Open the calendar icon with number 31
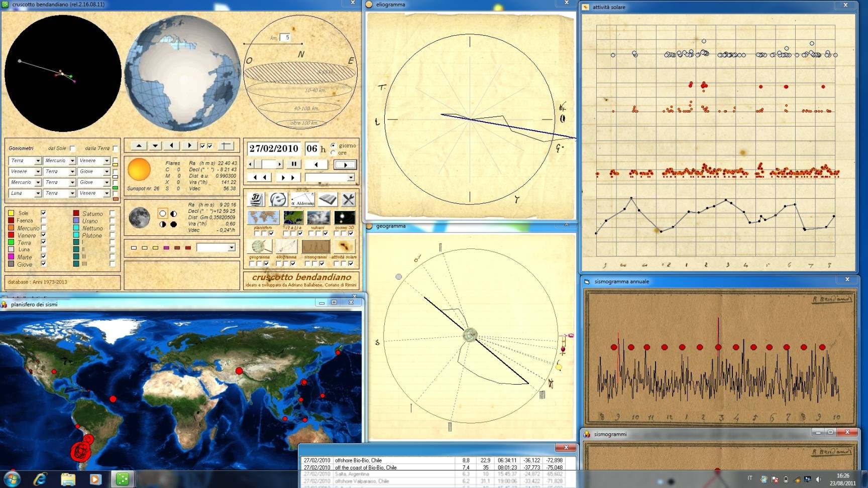 tap(256, 199)
